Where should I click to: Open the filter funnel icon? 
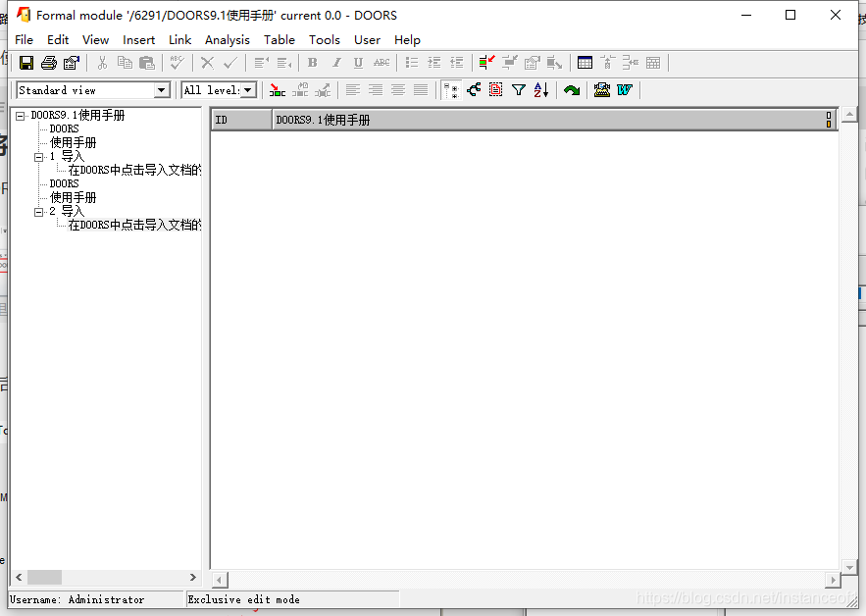pyautogui.click(x=518, y=89)
